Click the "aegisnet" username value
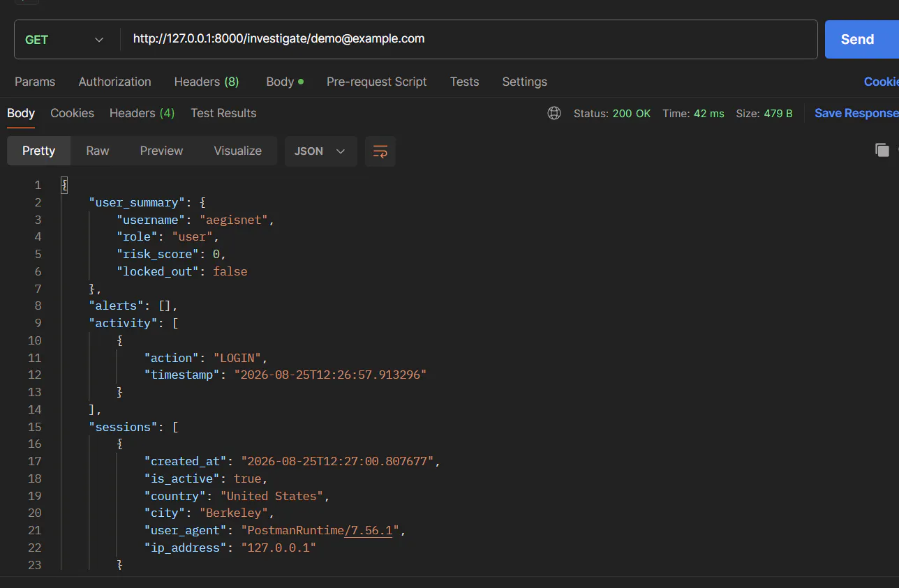Viewport: 899px width, 588px height. tap(234, 220)
